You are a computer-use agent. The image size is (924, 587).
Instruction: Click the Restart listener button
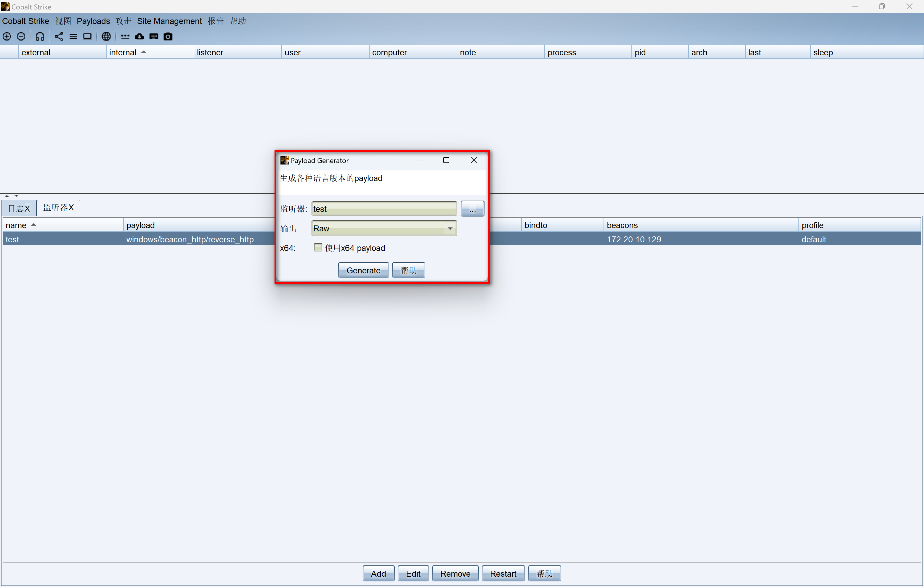pyautogui.click(x=503, y=574)
